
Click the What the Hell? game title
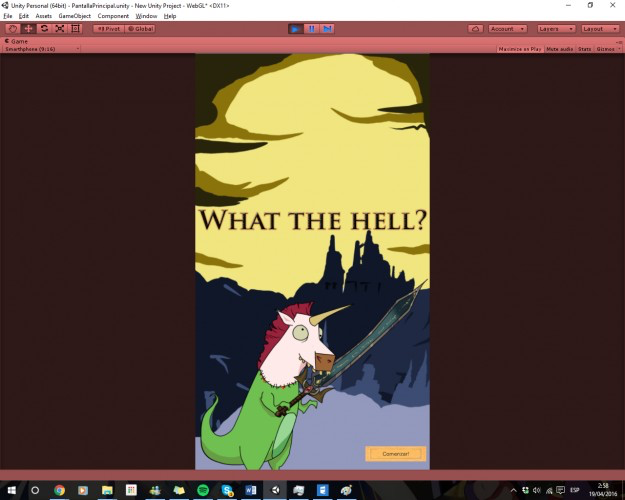pyautogui.click(x=313, y=220)
